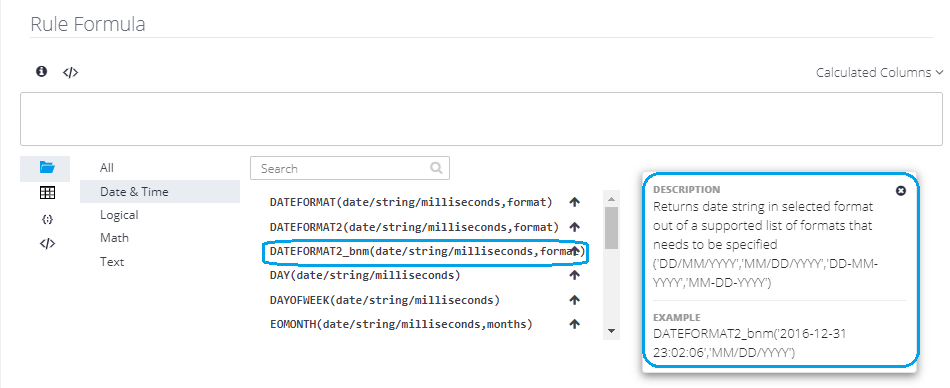Click the code icon beside the info icon
This screenshot has width=950, height=388.
tap(70, 72)
